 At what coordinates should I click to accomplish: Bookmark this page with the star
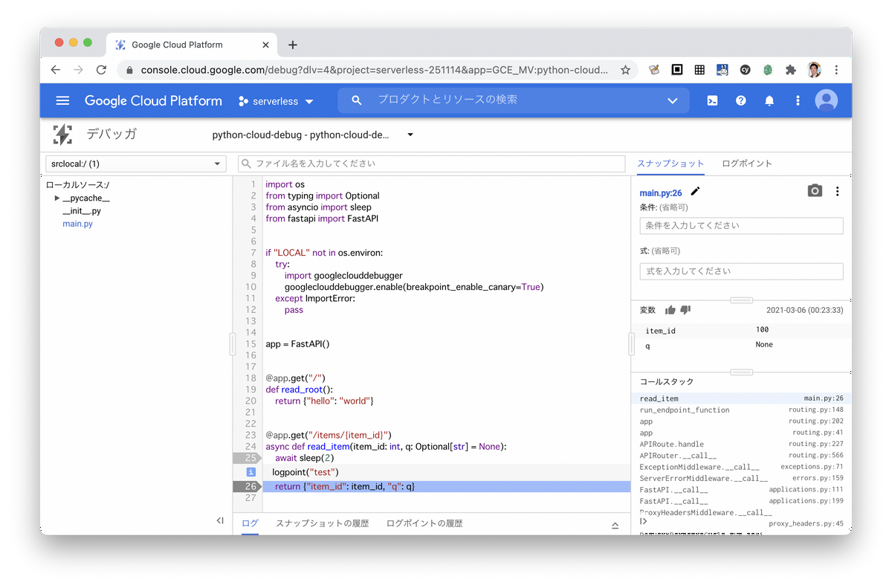[x=625, y=70]
